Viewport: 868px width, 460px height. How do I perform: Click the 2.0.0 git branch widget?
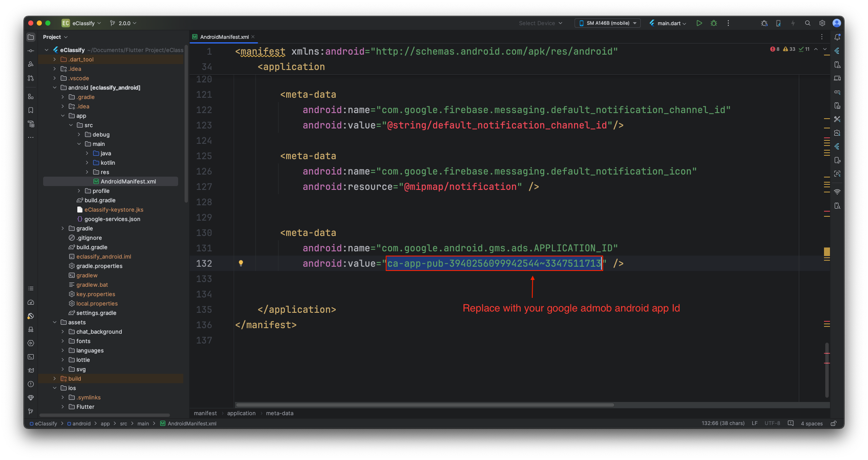pos(123,23)
